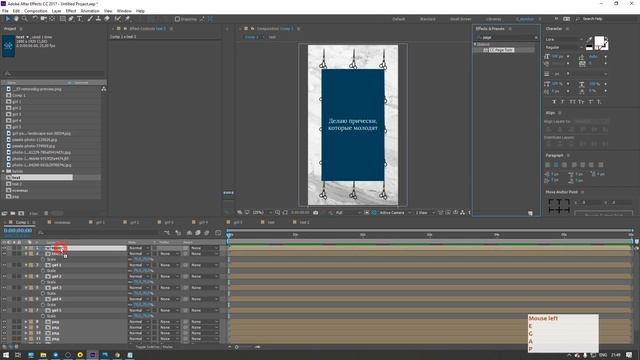Click the eyedropper in Character panel
This screenshot has width=640, height=360.
[x=589, y=40]
